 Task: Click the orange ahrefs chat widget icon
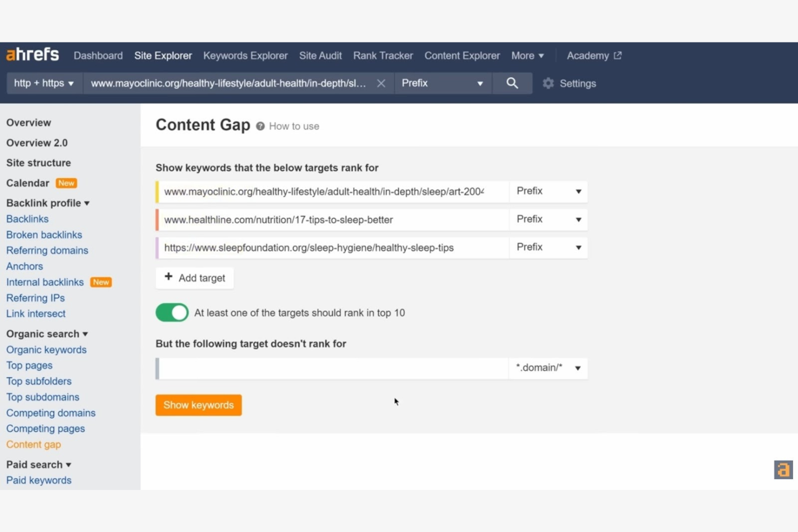tap(783, 469)
